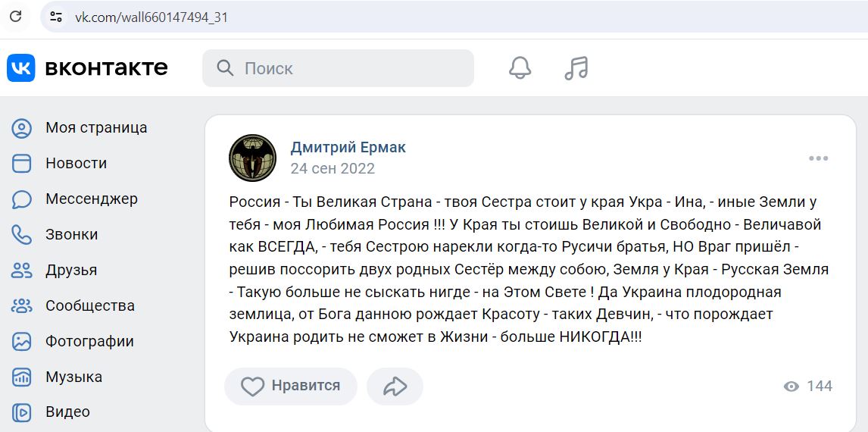
Task: Open Музыка in sidebar
Action: [57, 377]
